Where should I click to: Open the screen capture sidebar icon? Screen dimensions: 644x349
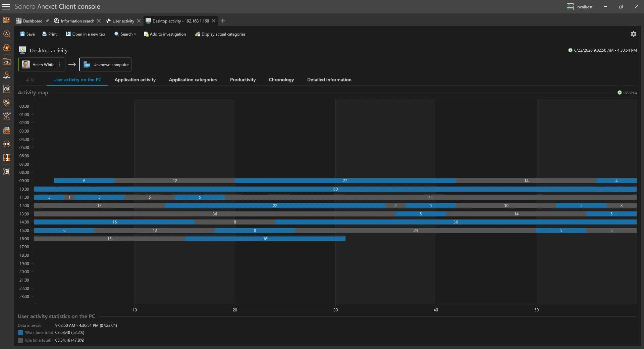(x=7, y=171)
